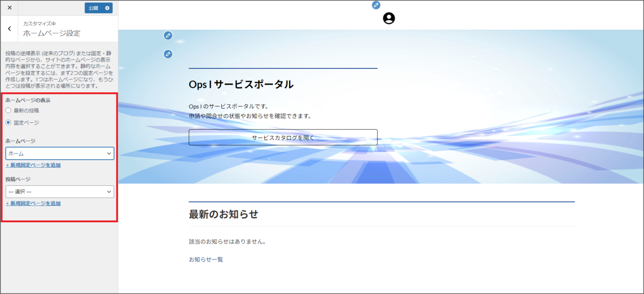Click the lower edit pencil on hero banner
The width and height of the screenshot is (644, 294).
[168, 54]
